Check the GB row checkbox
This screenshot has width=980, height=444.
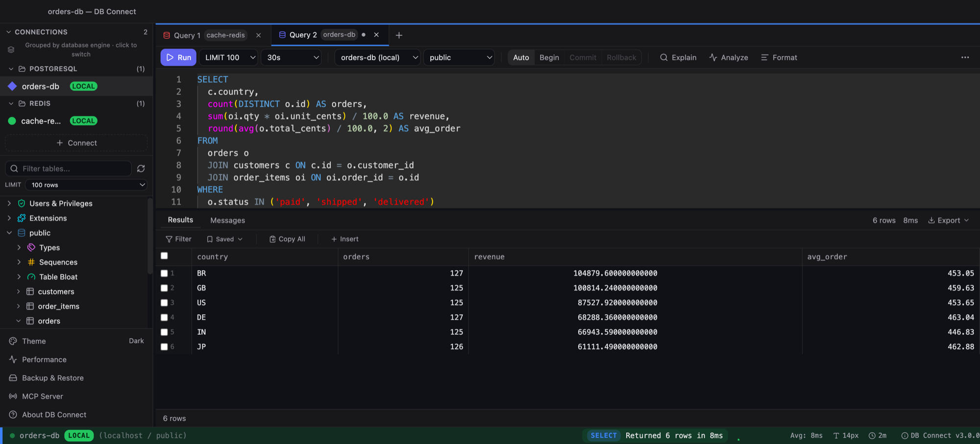[164, 288]
